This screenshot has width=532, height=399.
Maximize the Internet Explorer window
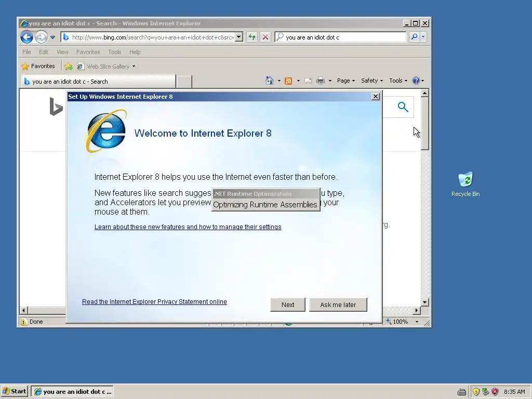pos(415,23)
